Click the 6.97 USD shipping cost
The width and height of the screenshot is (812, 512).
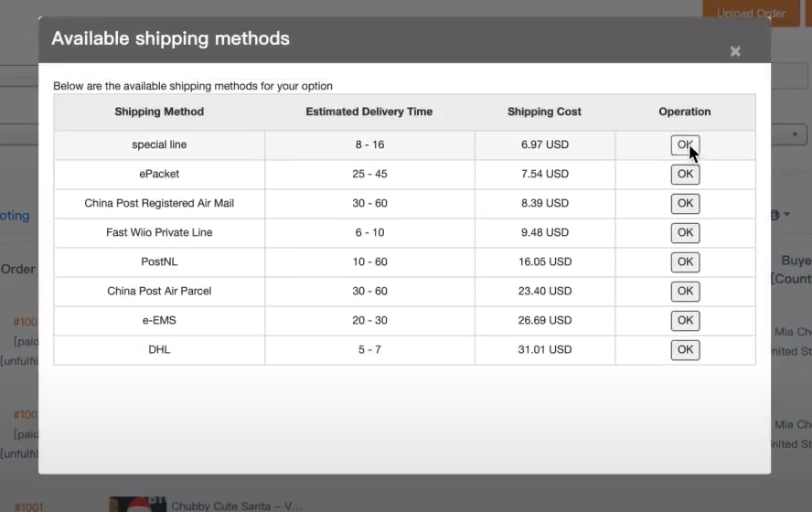tap(545, 145)
